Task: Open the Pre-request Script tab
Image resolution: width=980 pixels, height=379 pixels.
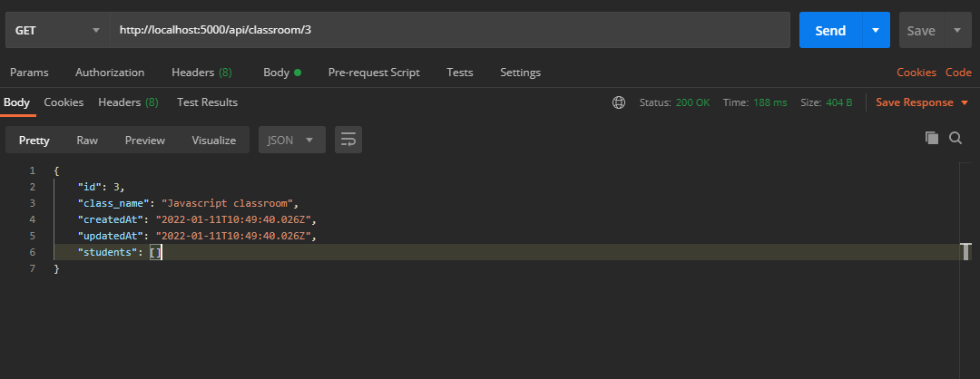Action: pos(374,73)
